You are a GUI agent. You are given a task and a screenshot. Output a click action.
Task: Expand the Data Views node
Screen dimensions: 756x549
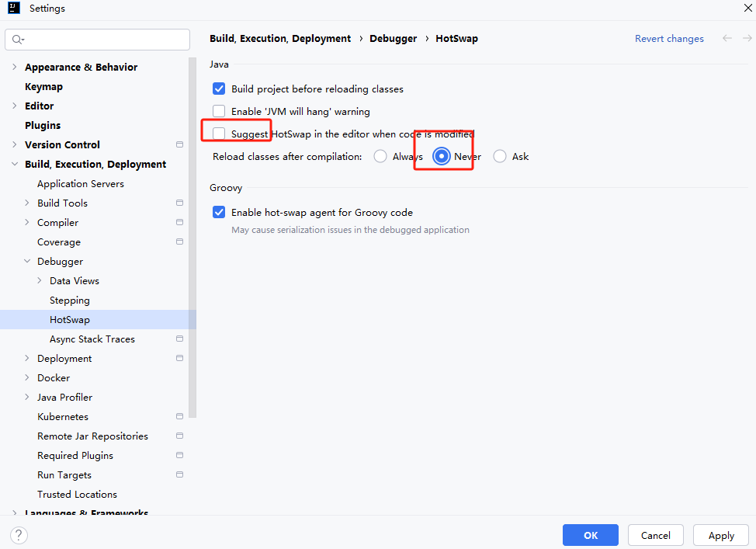click(40, 281)
